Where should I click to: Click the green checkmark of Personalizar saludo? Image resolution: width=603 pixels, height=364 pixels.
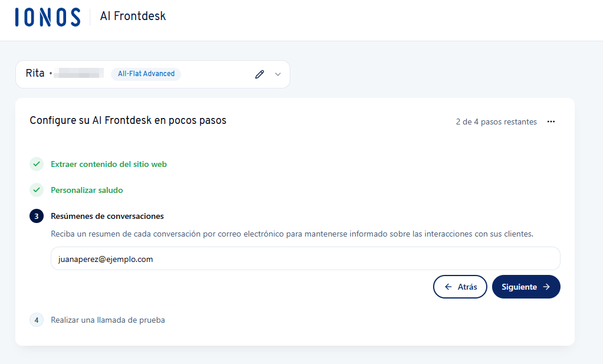(37, 190)
